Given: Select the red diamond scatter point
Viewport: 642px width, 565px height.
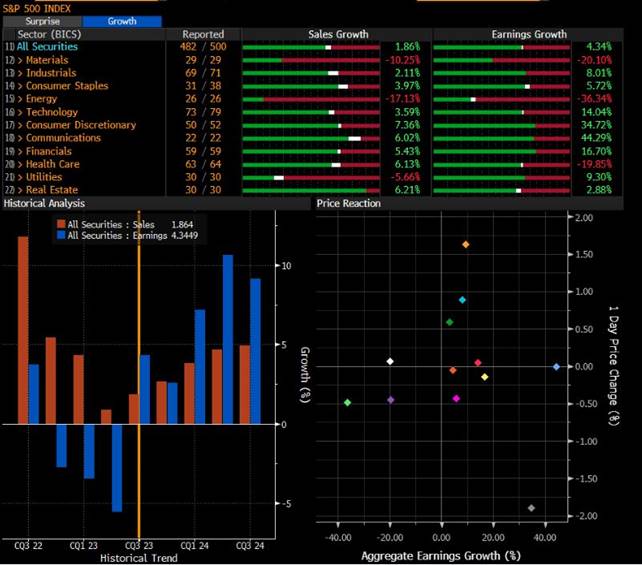Looking at the screenshot, I should [x=478, y=363].
